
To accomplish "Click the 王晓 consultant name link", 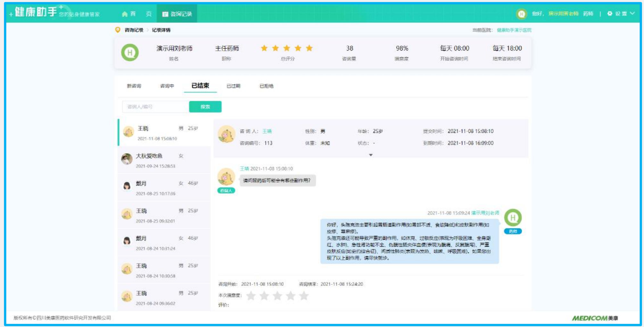I will coord(267,131).
